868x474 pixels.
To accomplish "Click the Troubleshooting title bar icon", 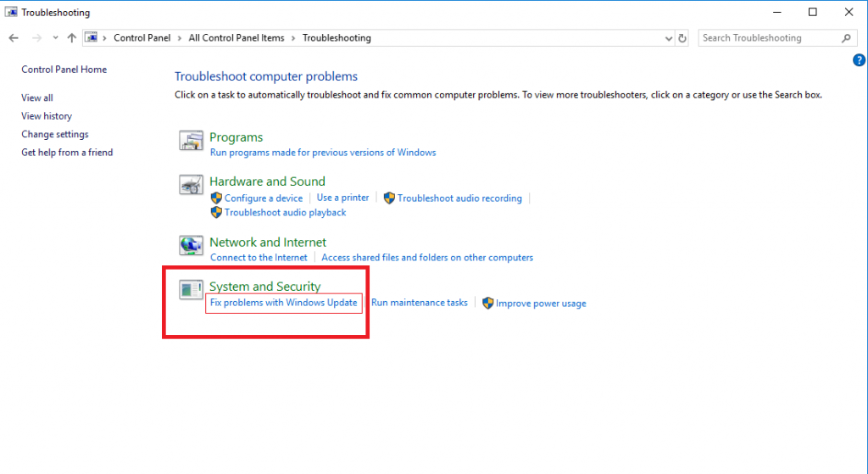I will (11, 12).
